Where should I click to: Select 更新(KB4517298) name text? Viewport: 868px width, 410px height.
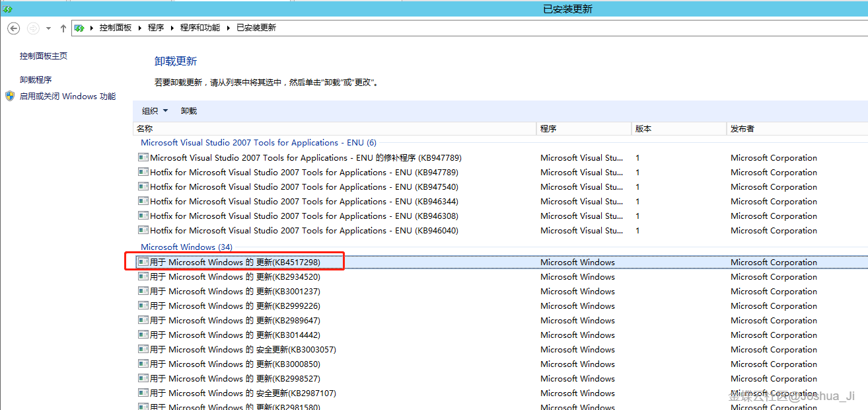[235, 263]
